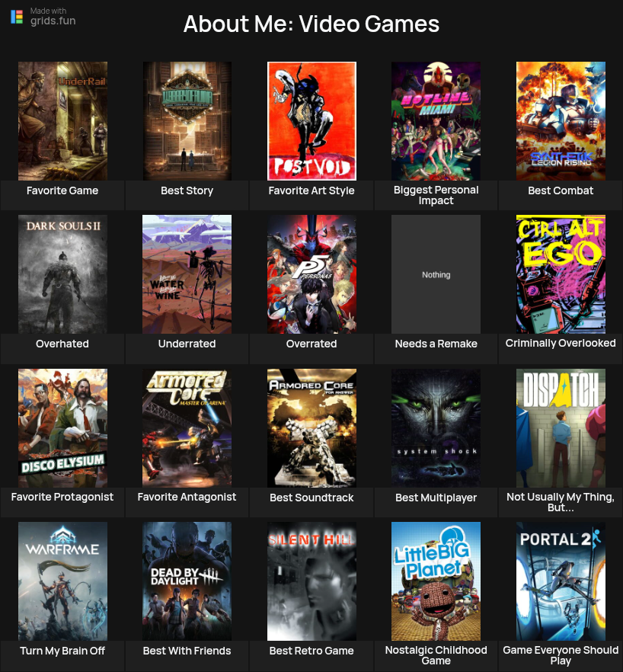Select the 'Nostalgic Childhood Game' label
The width and height of the screenshot is (623, 672).
[436, 656]
